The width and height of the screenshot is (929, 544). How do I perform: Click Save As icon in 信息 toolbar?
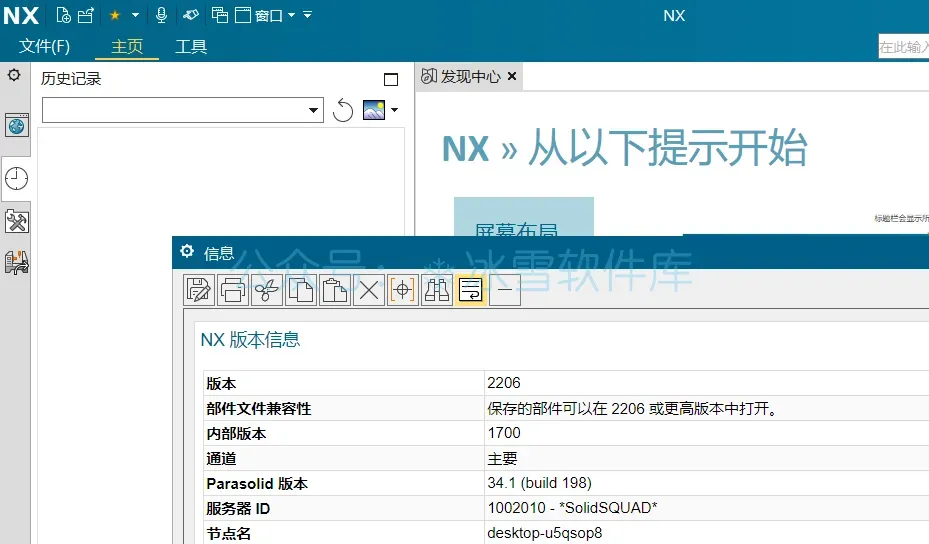pos(199,290)
